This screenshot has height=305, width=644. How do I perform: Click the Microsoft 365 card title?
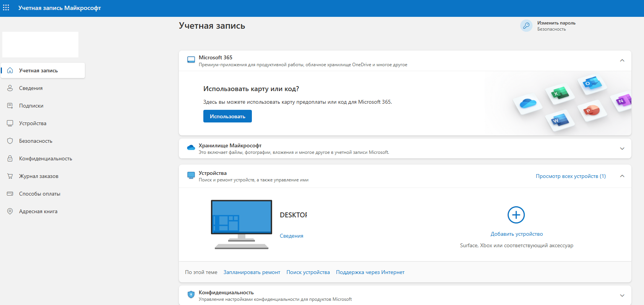(216, 57)
